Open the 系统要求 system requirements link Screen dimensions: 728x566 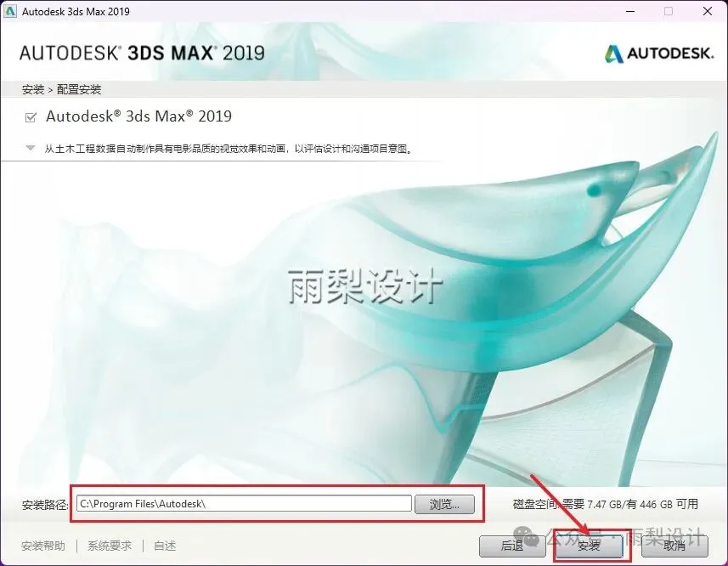110,546
